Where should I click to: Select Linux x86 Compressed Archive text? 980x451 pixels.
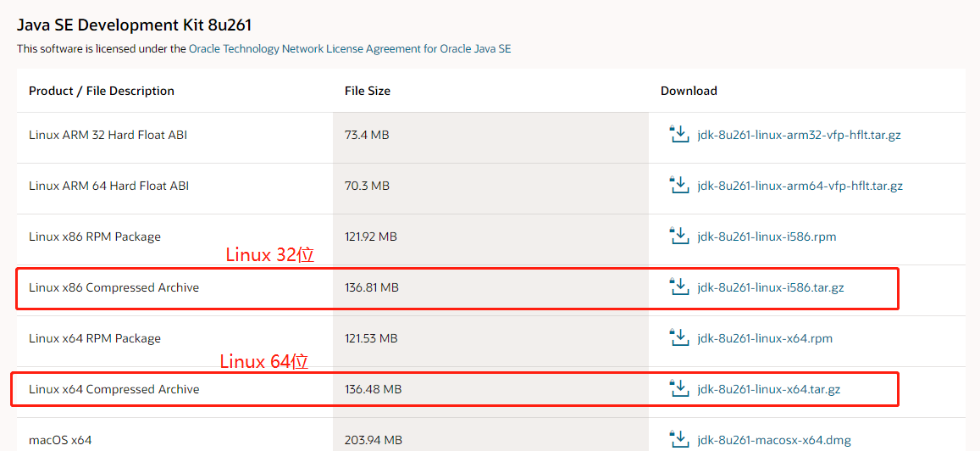point(114,287)
